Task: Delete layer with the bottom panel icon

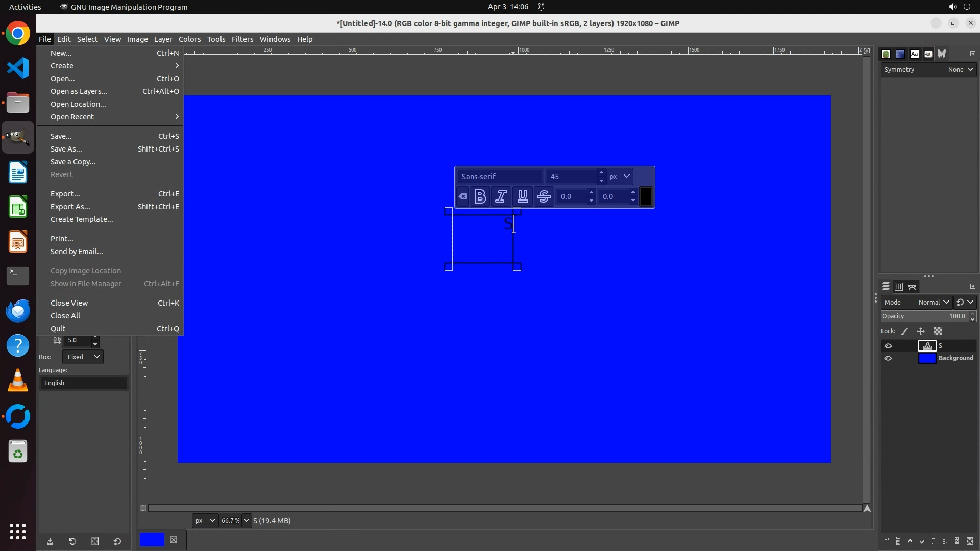Action: point(970,541)
